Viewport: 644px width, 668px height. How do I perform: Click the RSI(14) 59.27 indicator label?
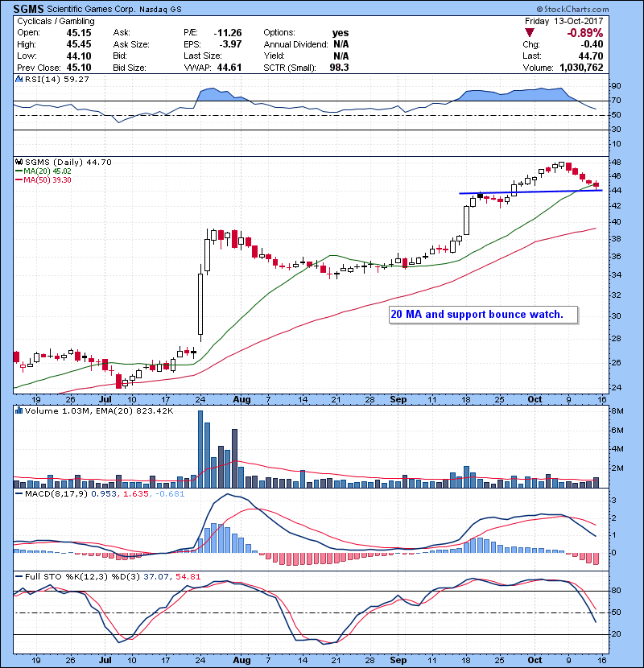click(56, 79)
